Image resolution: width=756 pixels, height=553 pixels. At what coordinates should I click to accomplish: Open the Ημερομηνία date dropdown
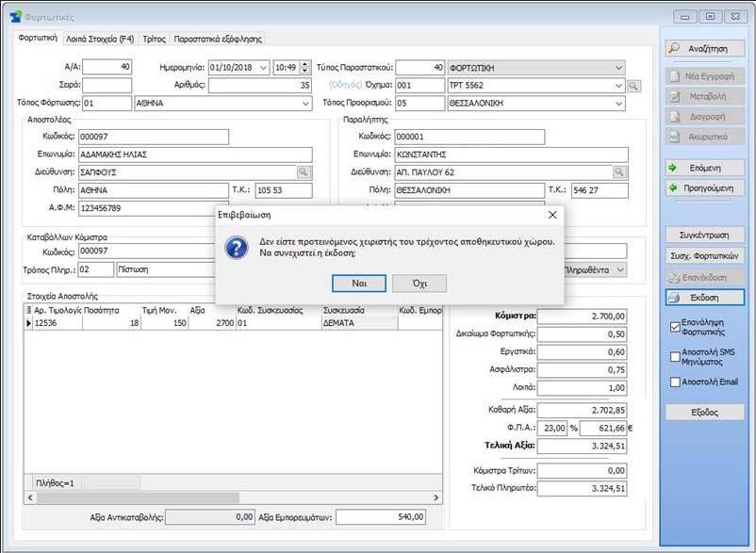263,68
